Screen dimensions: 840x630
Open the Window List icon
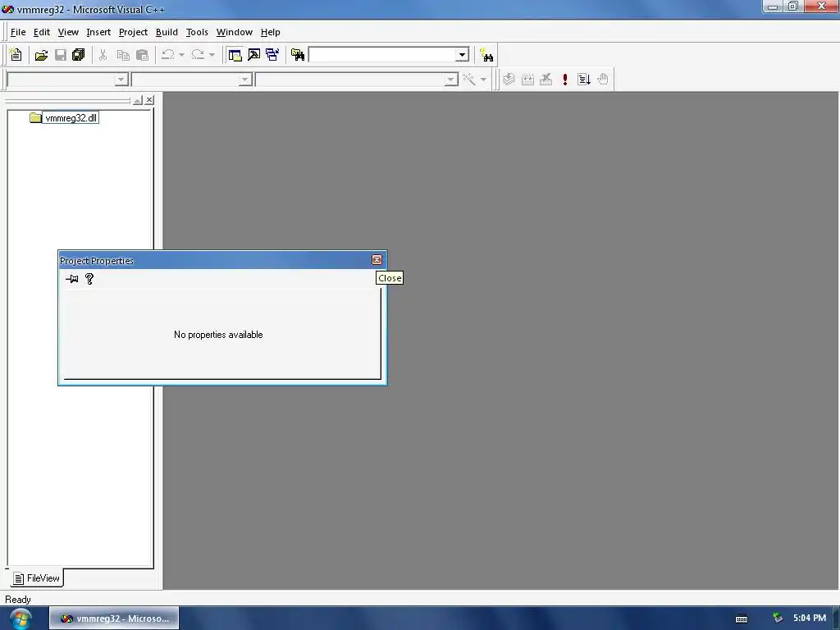pyautogui.click(x=272, y=55)
